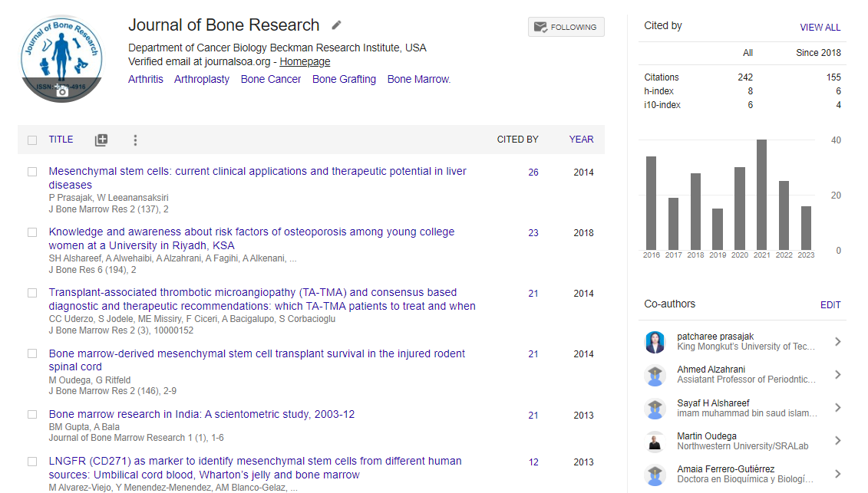The width and height of the screenshot is (868, 493).
Task: Click the camera icon on profile photo
Action: click(61, 90)
